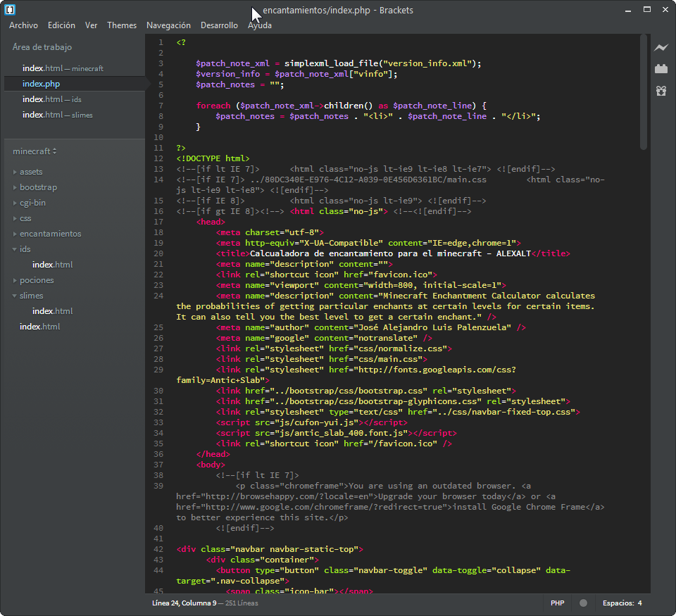Click the Live Preview lightning icon
This screenshot has height=616, width=676.
click(x=661, y=47)
